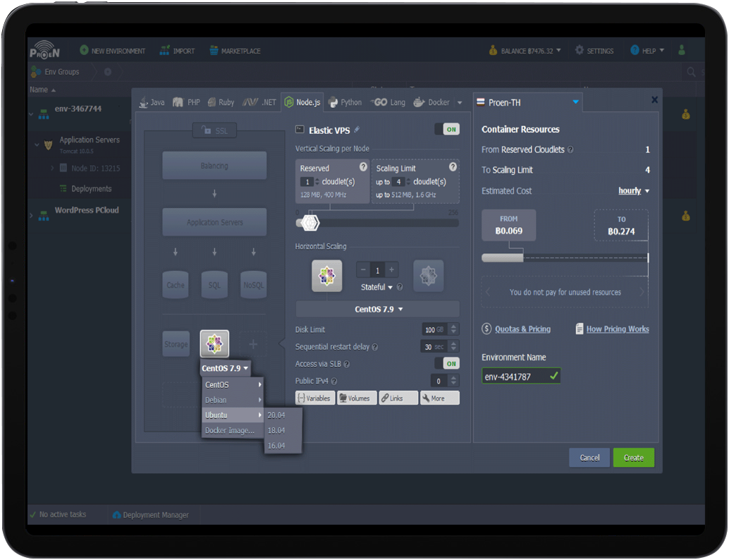Expand the WordPress PCloud environment
This screenshot has width=729, height=560.
31,215
